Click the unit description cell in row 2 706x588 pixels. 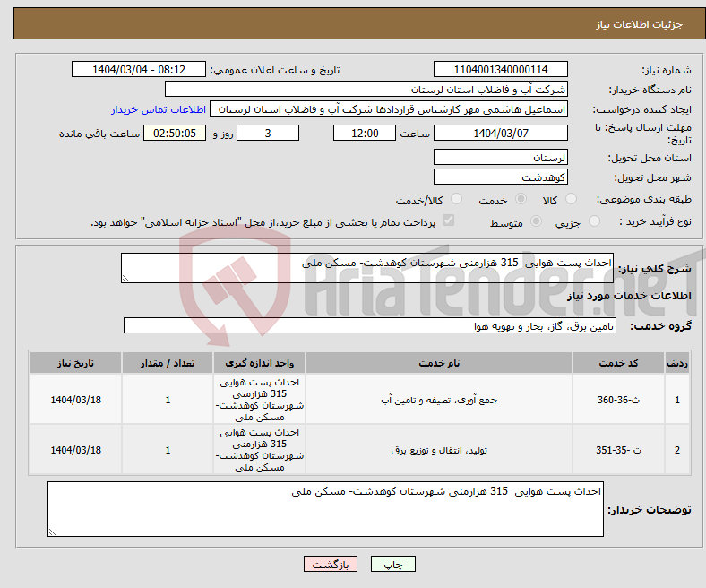[259, 450]
